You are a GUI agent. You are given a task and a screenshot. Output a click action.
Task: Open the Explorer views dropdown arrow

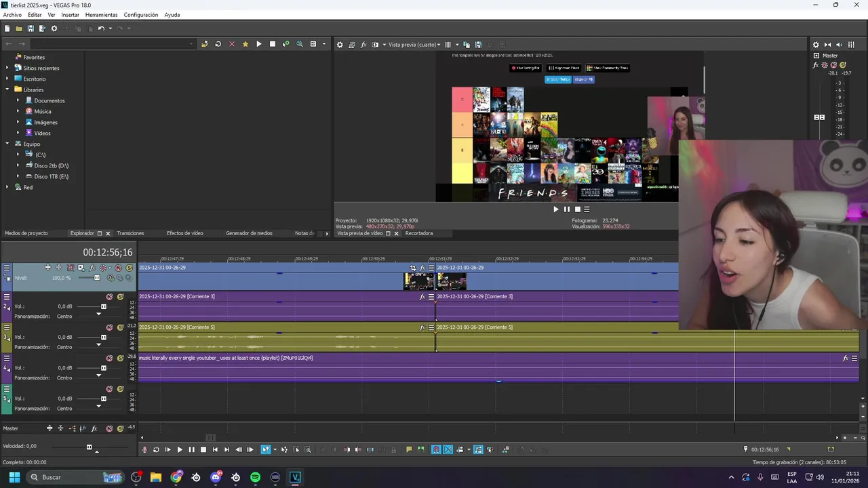click(323, 44)
